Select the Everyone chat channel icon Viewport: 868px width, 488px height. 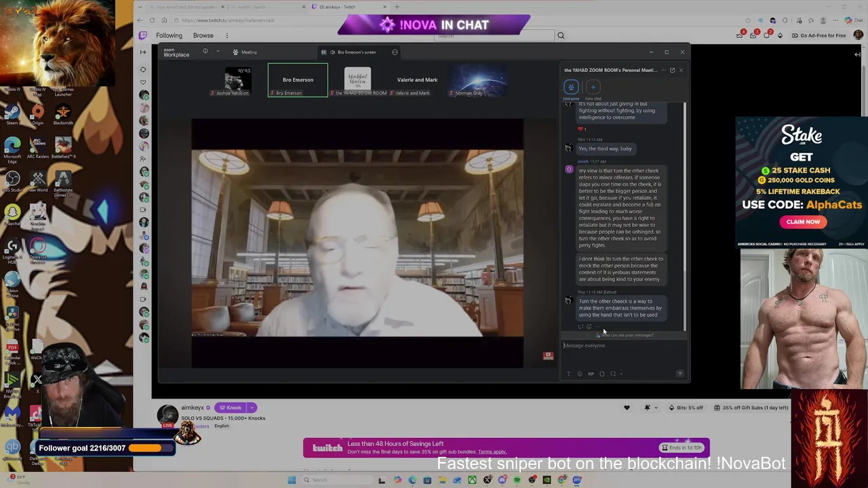571,87
